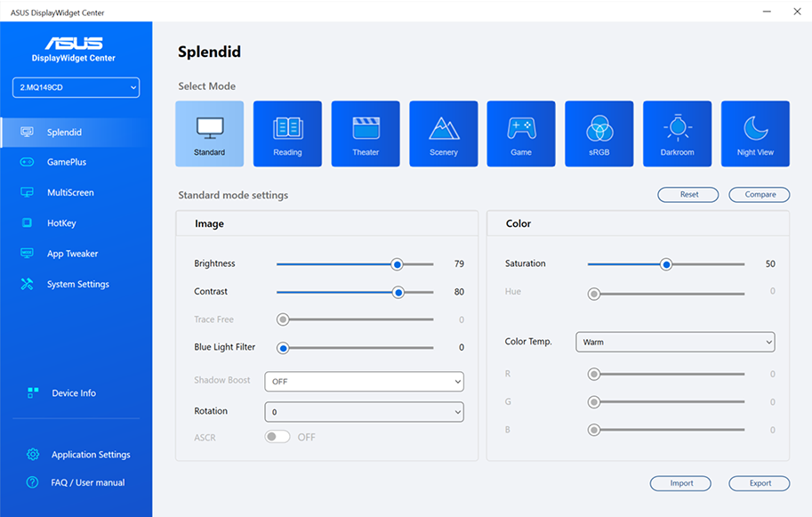Click the Export button
Screen dimensions: 812x517
coord(760,483)
